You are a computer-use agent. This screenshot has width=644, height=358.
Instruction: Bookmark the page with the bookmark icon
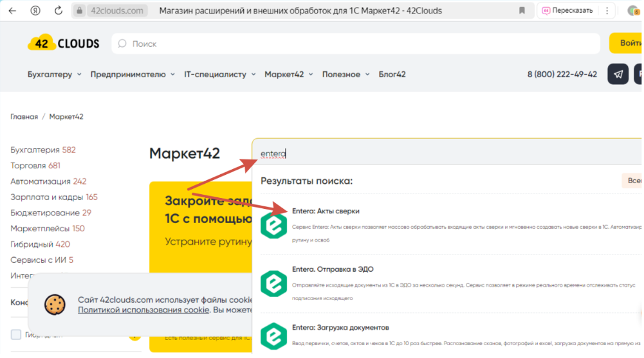tap(522, 11)
